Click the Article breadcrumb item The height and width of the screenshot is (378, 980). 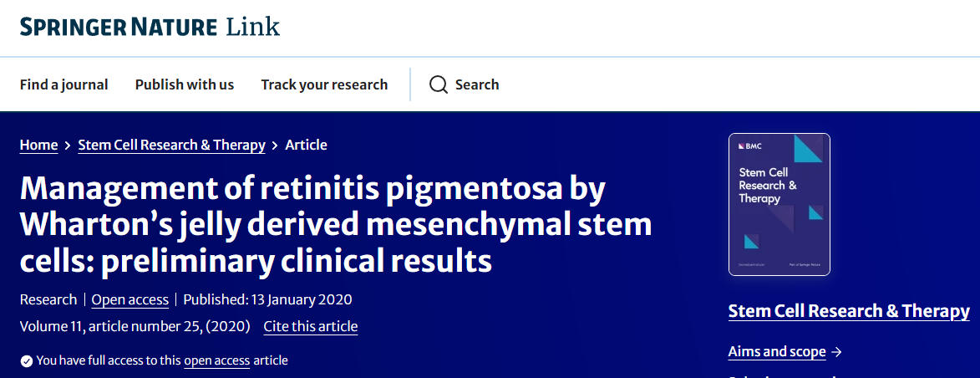(x=306, y=146)
